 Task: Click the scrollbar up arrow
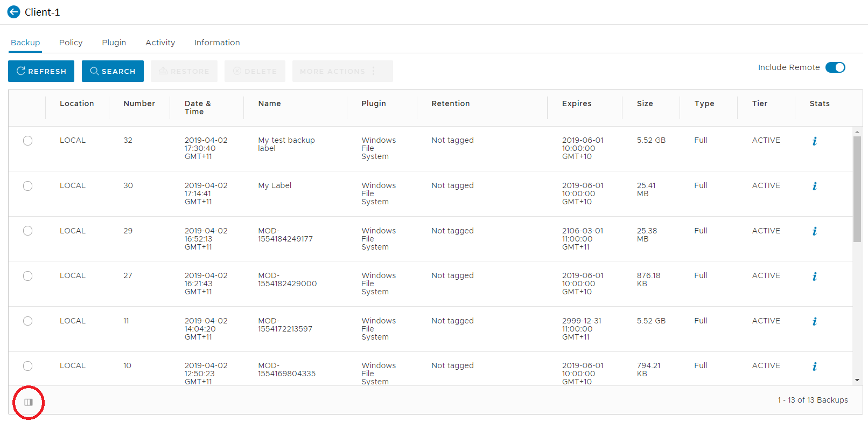[857, 132]
